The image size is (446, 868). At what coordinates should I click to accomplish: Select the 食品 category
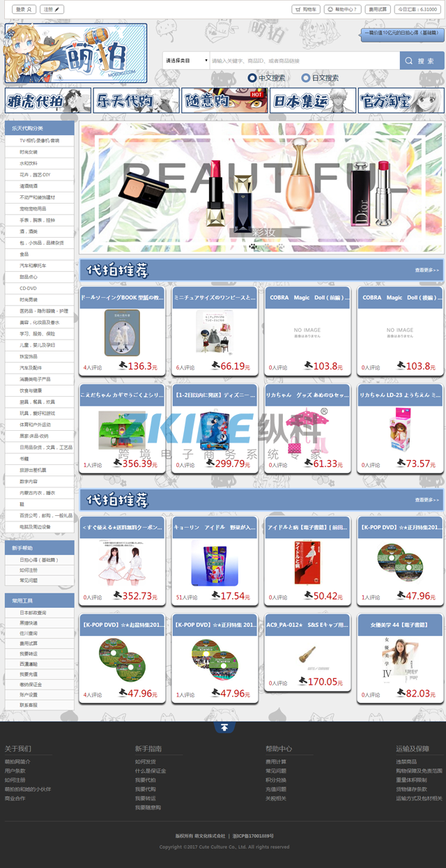pyautogui.click(x=40, y=254)
